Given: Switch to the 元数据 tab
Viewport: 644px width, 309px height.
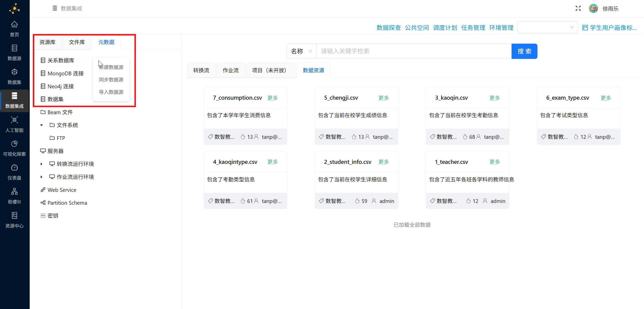Looking at the screenshot, I should pyautogui.click(x=106, y=42).
